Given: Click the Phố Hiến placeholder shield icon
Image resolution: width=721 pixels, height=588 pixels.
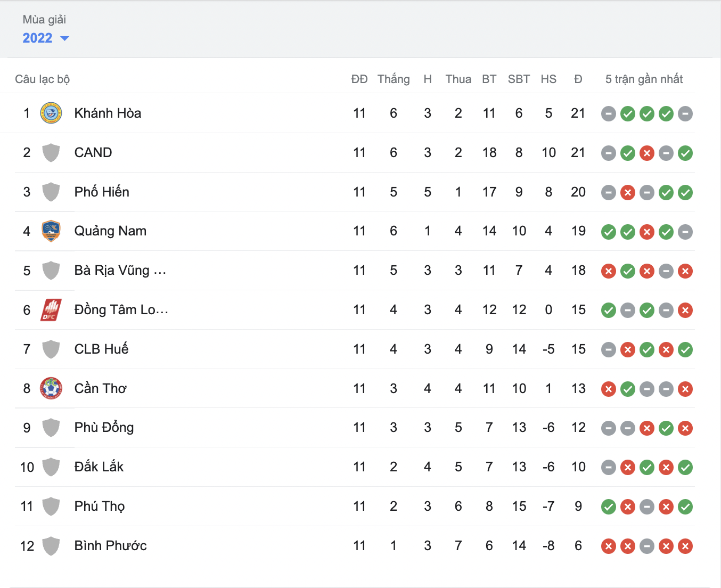Looking at the screenshot, I should pyautogui.click(x=51, y=192).
